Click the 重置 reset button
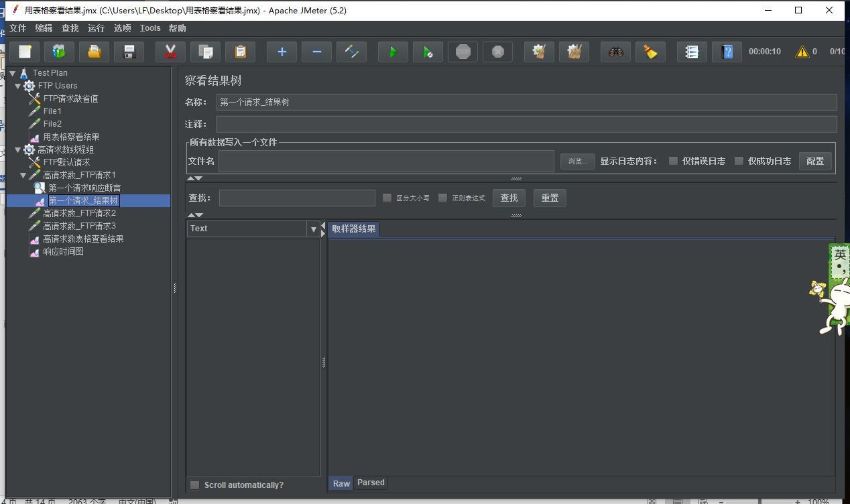850x504 pixels. 549,197
